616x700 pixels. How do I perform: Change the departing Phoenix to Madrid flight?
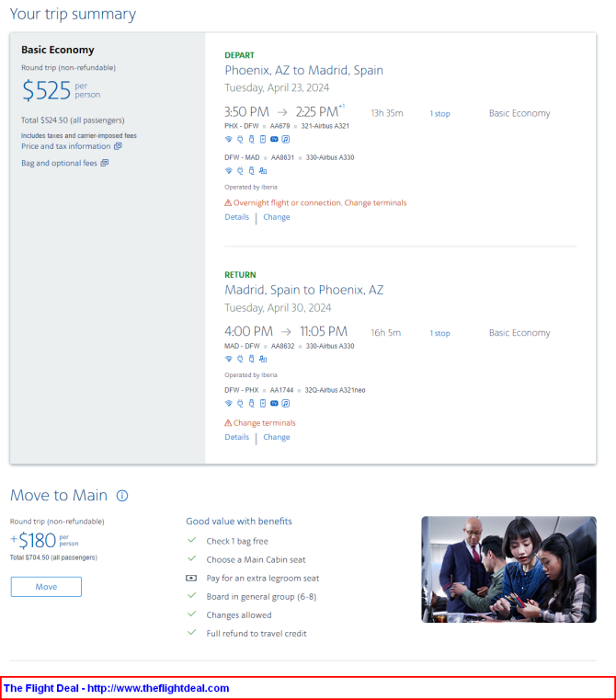(x=277, y=217)
